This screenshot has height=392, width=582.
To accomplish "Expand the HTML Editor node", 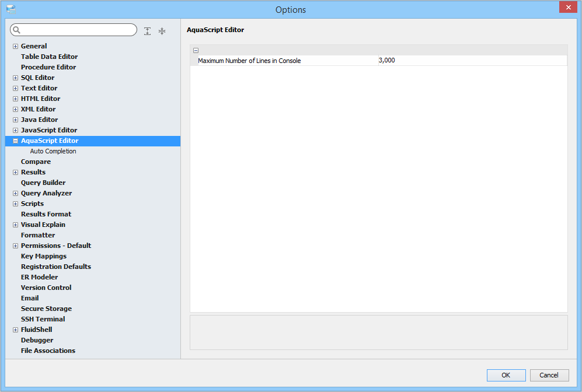I will 15,99.
